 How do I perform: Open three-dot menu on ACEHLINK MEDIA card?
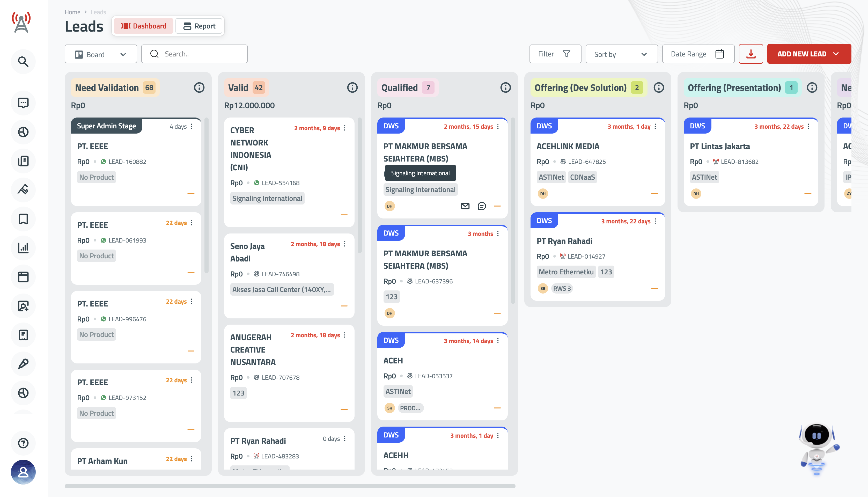point(656,126)
